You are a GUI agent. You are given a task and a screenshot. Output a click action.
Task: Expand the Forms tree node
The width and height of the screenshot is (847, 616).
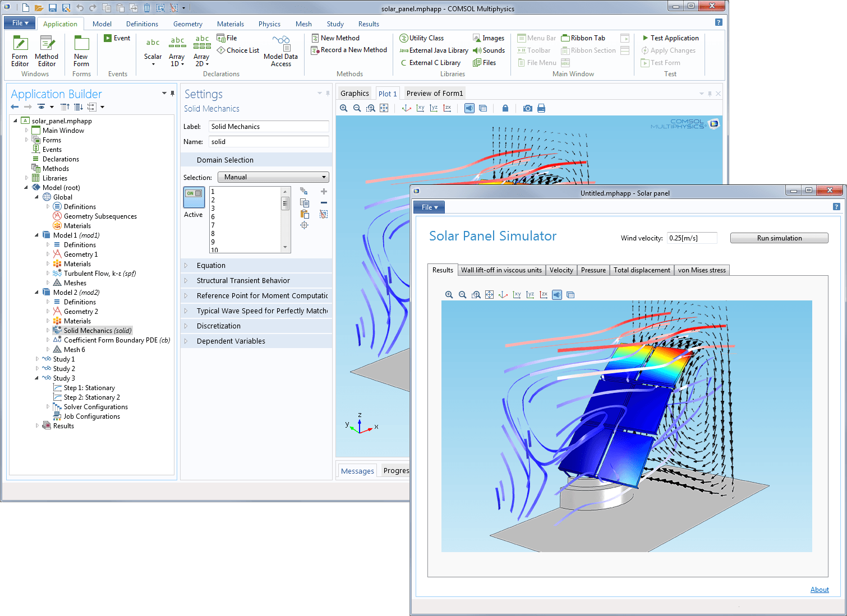26,140
